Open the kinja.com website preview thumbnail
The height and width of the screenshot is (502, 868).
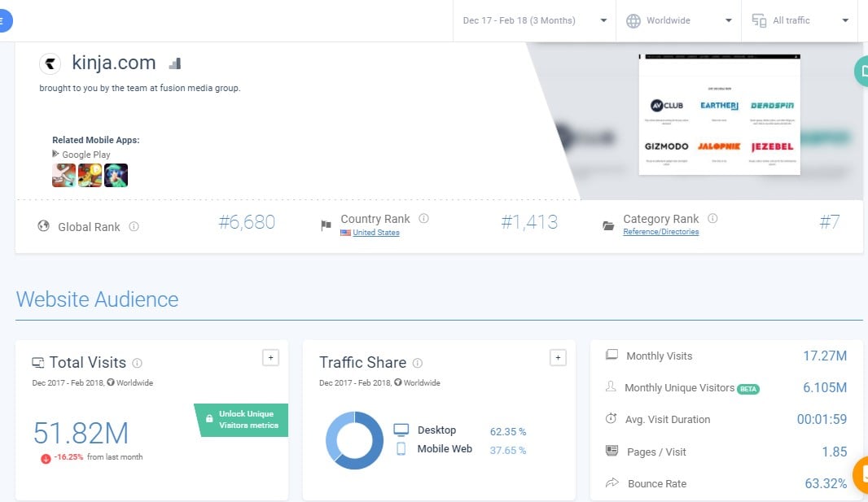[719, 114]
